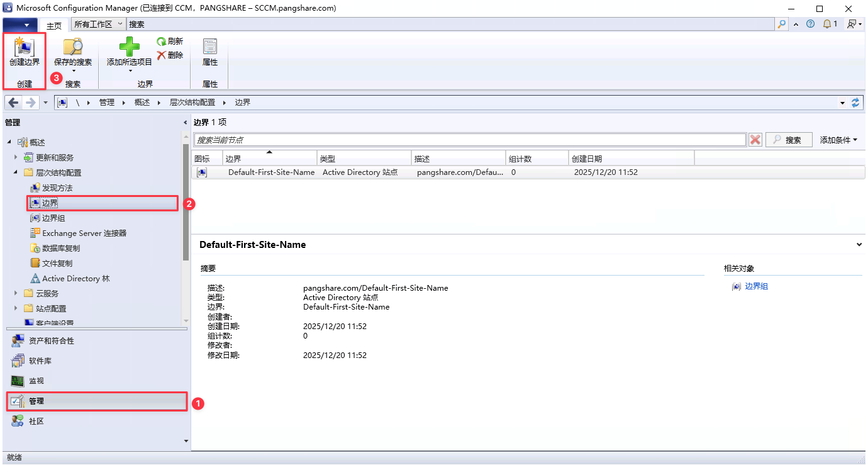Sort by the 描述 column header
The image size is (868, 465).
(x=459, y=159)
